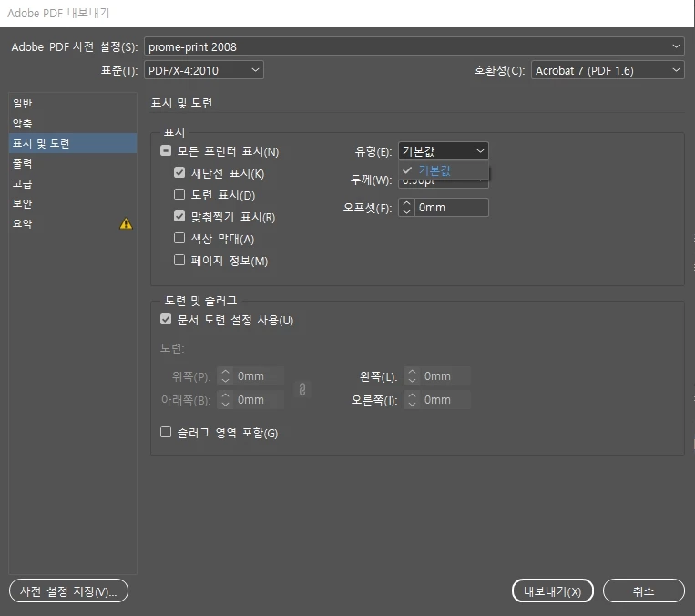Click the 'Adobe PDF 내보내기' title text

[x=58, y=13]
